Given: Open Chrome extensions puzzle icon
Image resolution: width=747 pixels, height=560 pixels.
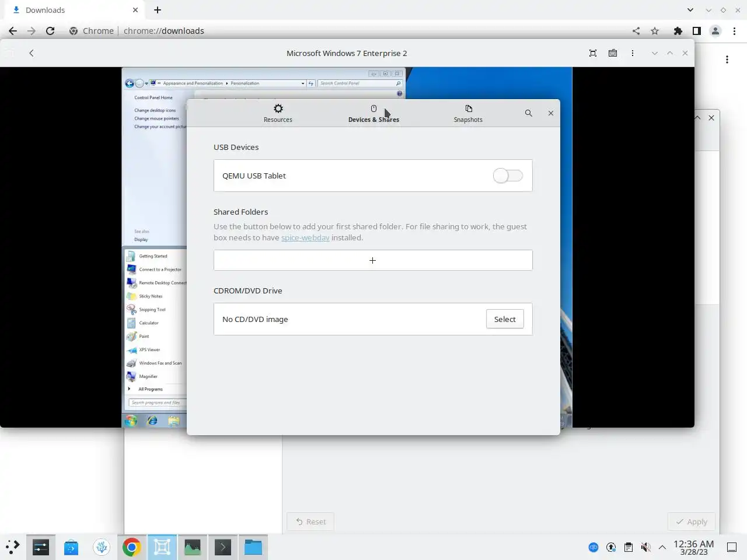Looking at the screenshot, I should tap(678, 31).
